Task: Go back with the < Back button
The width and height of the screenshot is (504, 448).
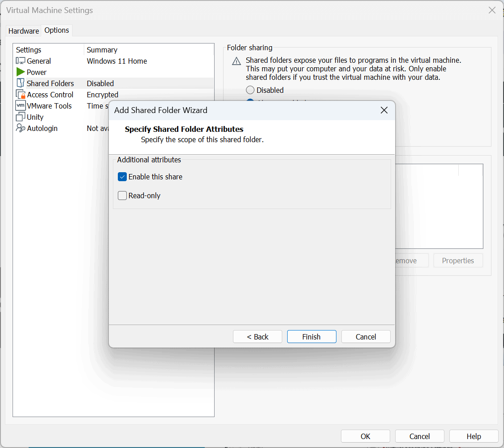Action: pyautogui.click(x=258, y=337)
